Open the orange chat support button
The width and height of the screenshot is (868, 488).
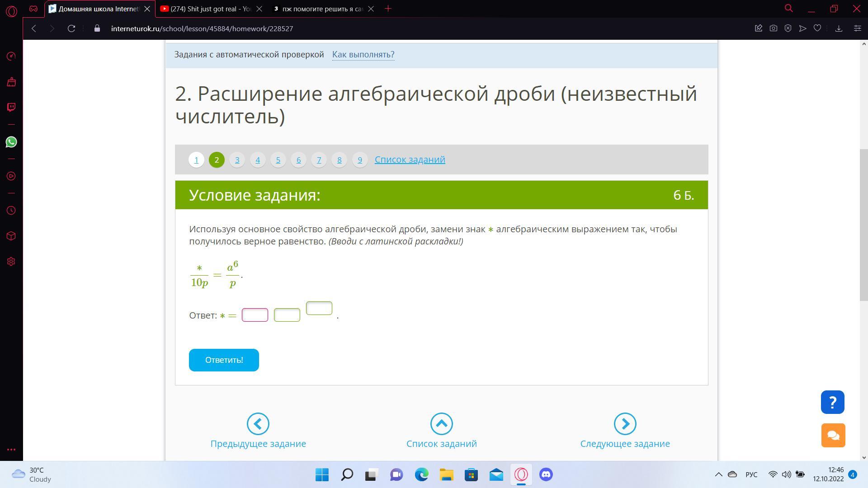tap(833, 435)
